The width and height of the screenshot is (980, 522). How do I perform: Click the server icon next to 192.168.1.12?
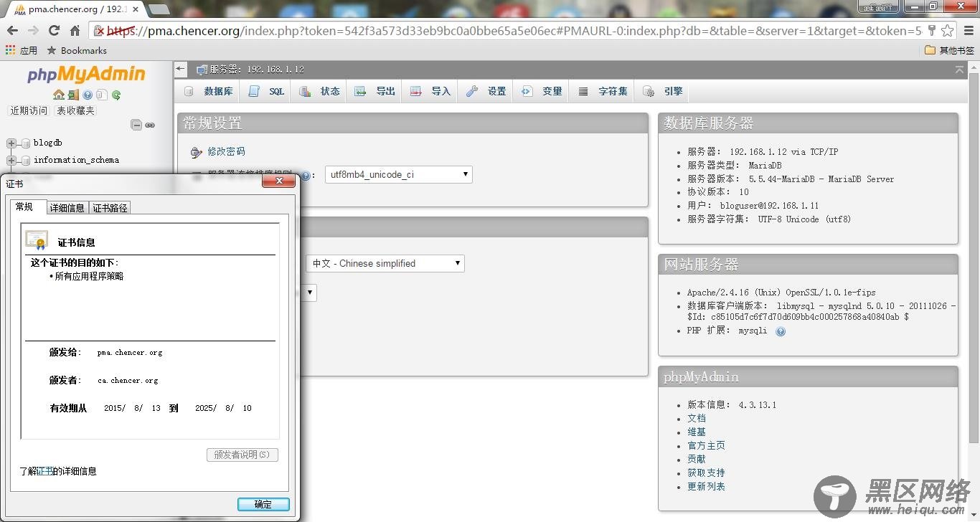(202, 70)
